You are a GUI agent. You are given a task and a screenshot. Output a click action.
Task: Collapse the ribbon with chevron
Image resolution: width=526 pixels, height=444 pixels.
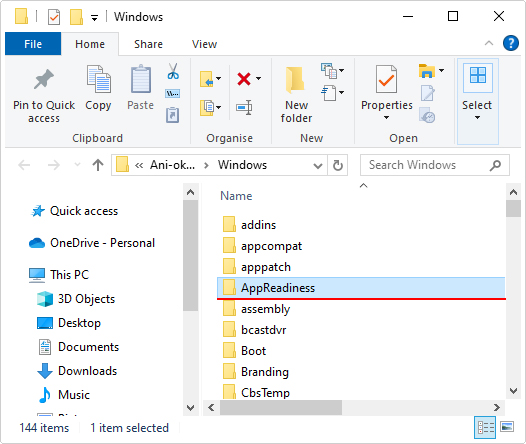tap(489, 43)
